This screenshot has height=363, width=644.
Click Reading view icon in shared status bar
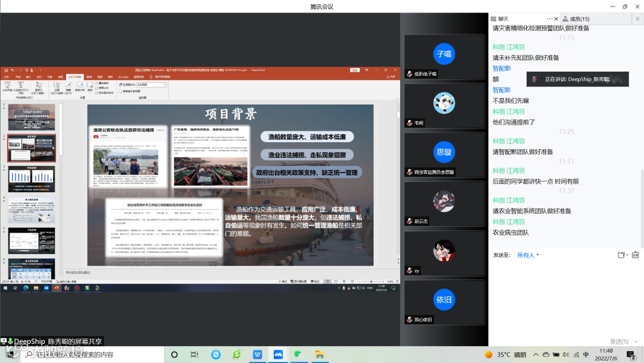click(344, 282)
